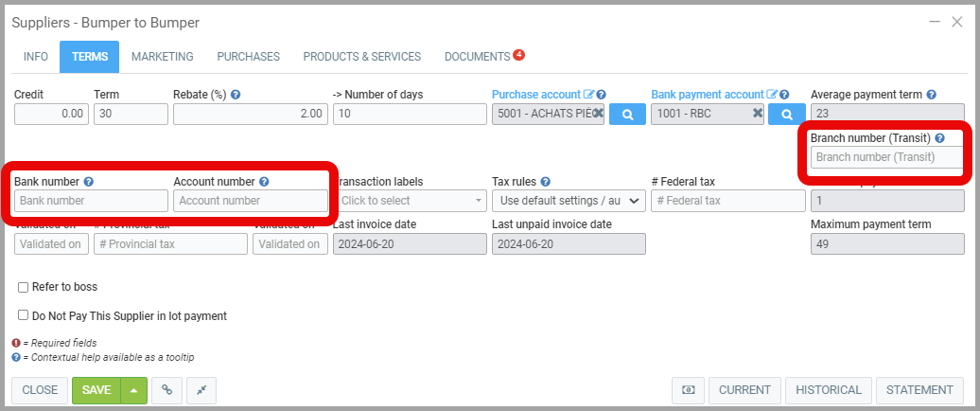Show help tooltip for Tax rules
Viewport: 980px width, 411px height.
547,182
